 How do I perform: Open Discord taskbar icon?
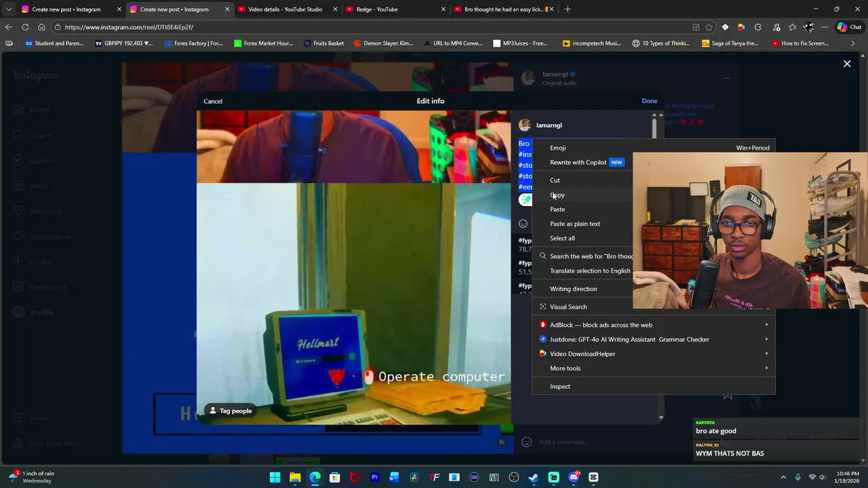tap(574, 478)
